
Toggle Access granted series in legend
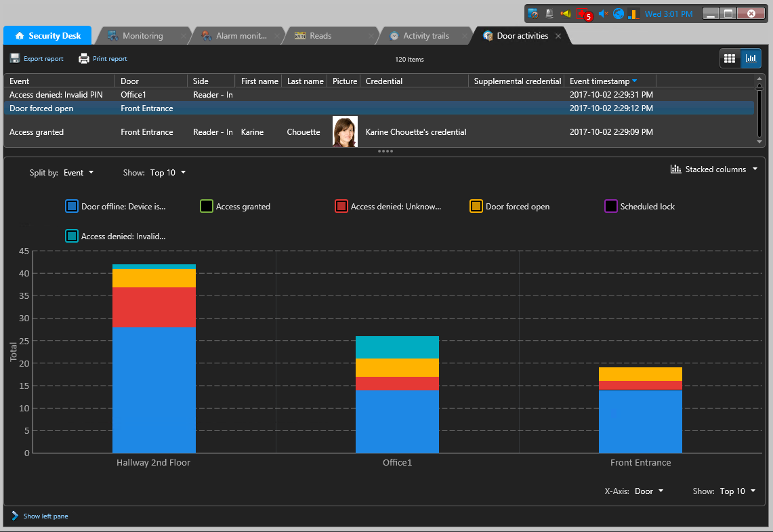(x=207, y=207)
